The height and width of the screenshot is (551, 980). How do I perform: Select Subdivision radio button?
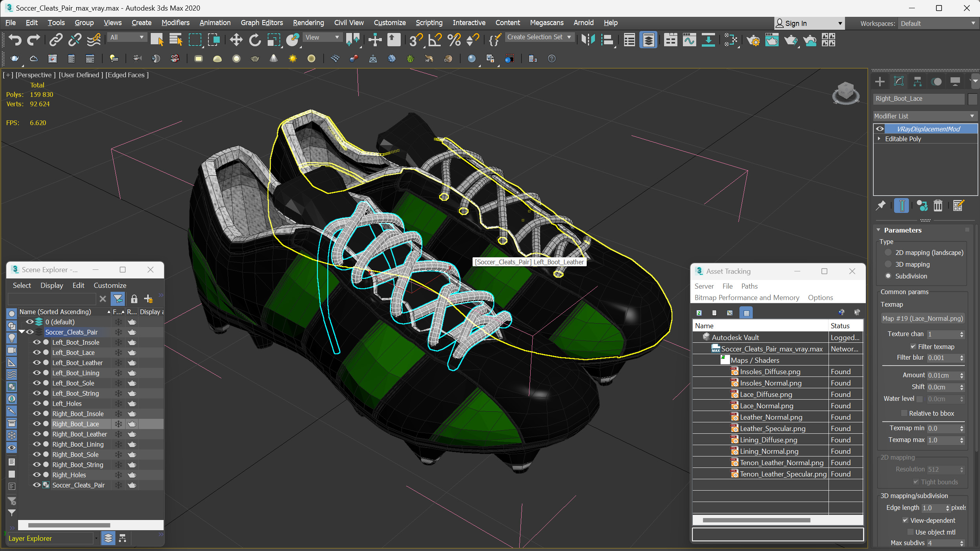pos(888,276)
